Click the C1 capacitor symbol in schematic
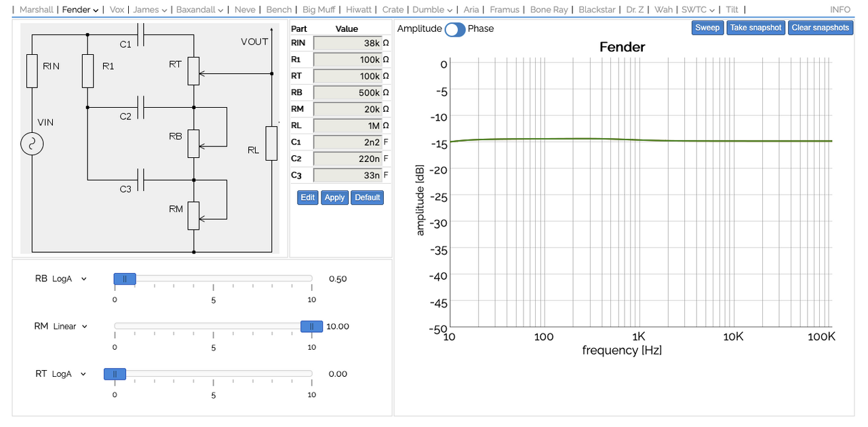This screenshot has height=427, width=868. point(141,35)
